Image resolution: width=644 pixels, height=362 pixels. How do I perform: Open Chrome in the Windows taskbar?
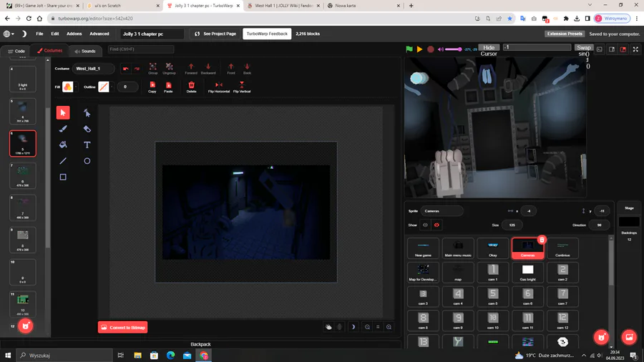pos(204,355)
